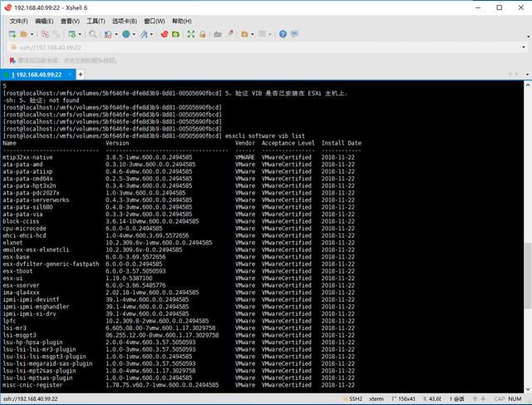Viewport: 532px width, 405px height.
Task: Expand the Encoding globe dropdown arrow
Action: click(134, 34)
